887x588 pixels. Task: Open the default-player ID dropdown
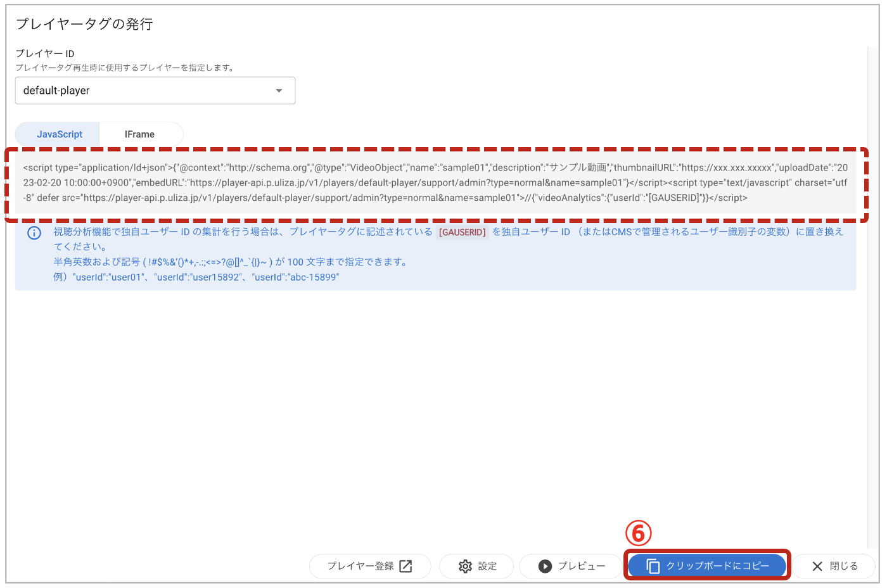pyautogui.click(x=155, y=91)
